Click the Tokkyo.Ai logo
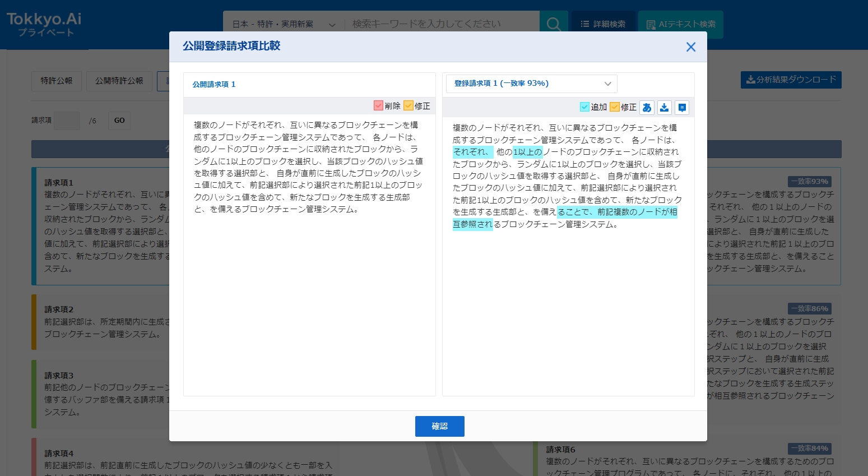 (44, 24)
